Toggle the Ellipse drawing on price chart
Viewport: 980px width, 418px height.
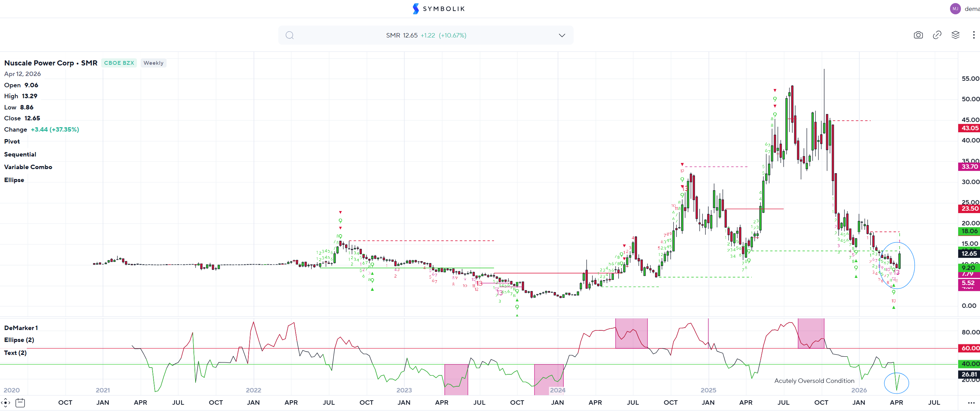click(14, 180)
